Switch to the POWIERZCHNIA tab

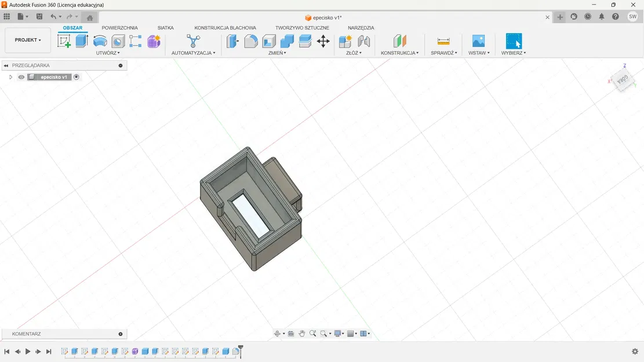[119, 28]
